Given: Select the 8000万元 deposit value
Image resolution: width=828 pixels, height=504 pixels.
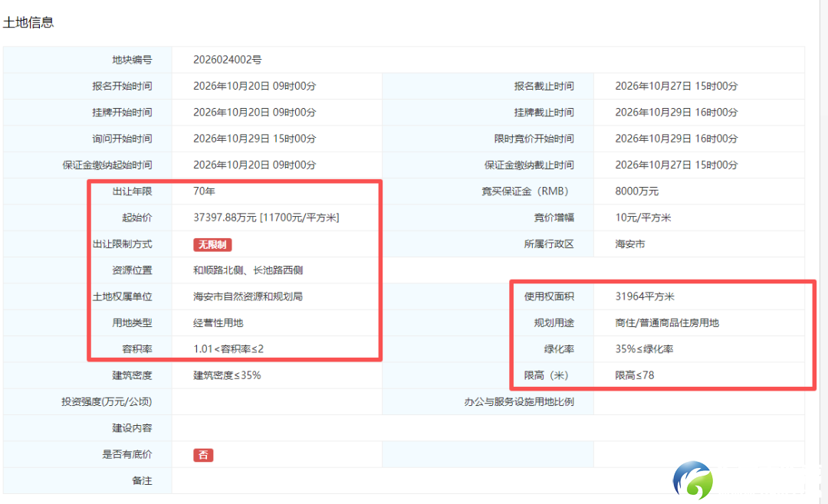Looking at the screenshot, I should coord(637,191).
